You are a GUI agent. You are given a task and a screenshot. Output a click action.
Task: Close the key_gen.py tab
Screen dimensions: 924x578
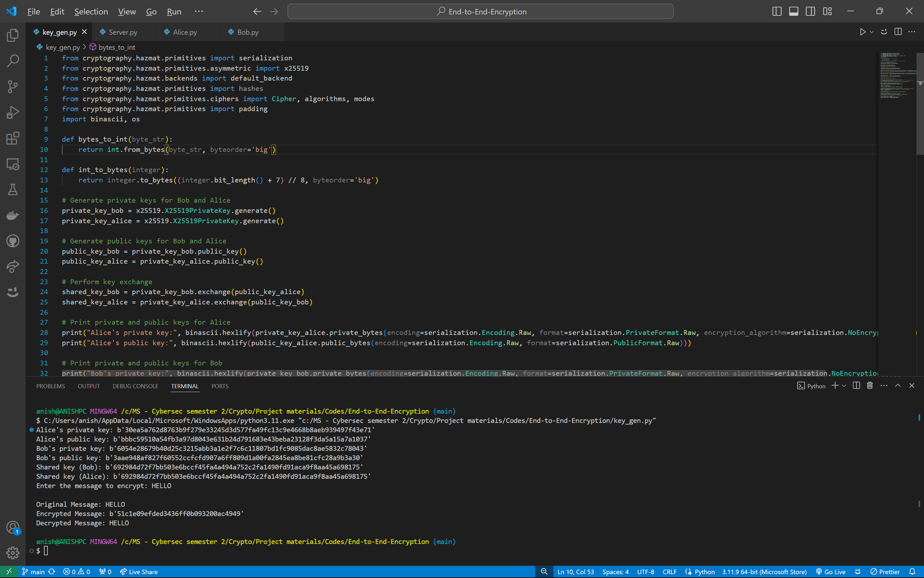[x=84, y=32]
